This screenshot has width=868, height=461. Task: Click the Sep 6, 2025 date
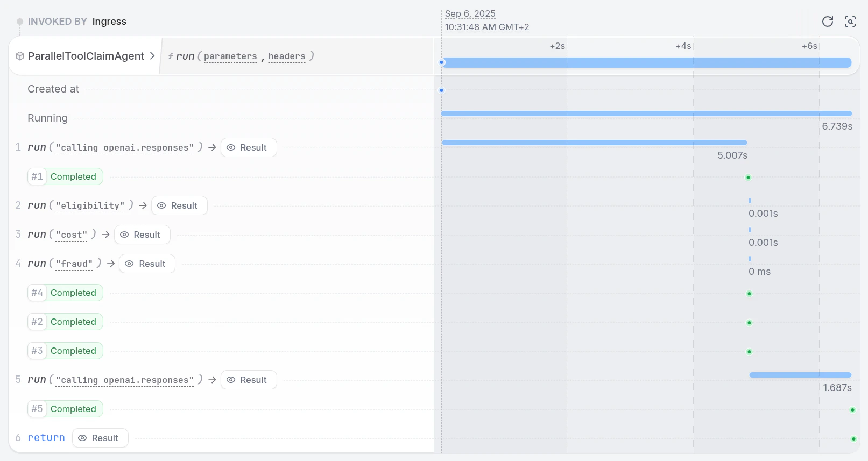pyautogui.click(x=470, y=14)
